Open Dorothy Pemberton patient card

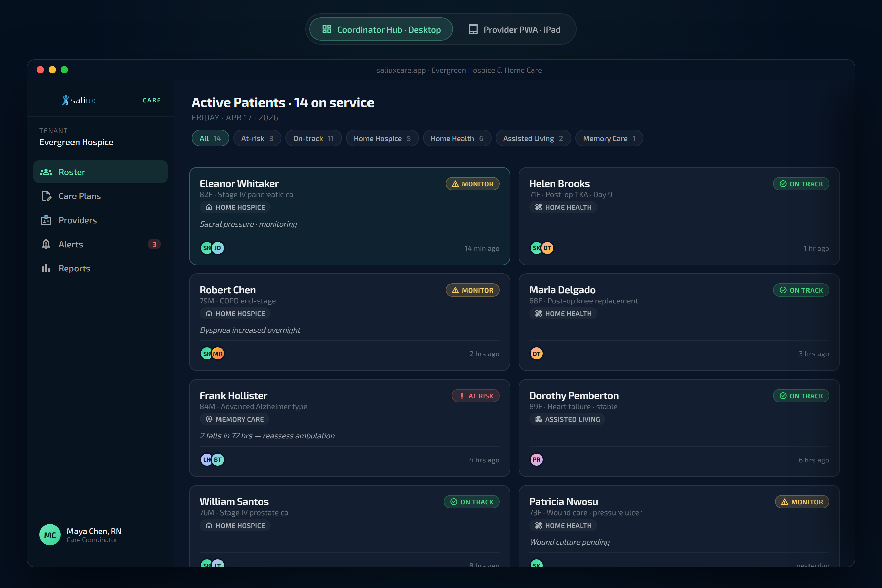coord(679,428)
